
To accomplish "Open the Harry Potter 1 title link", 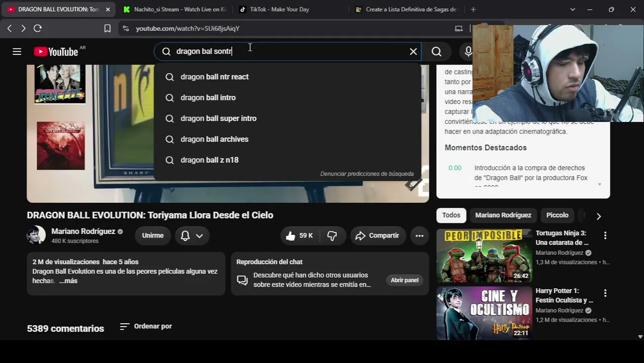I will pos(564,295).
